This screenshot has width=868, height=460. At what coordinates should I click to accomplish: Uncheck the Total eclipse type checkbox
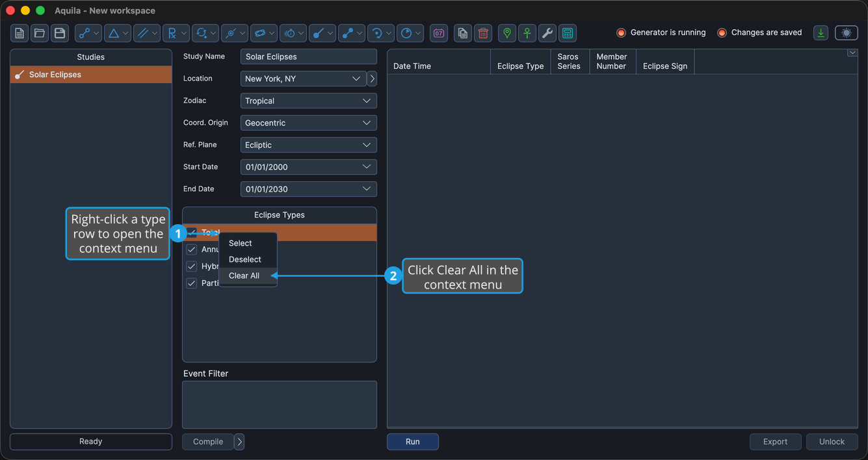pyautogui.click(x=192, y=233)
